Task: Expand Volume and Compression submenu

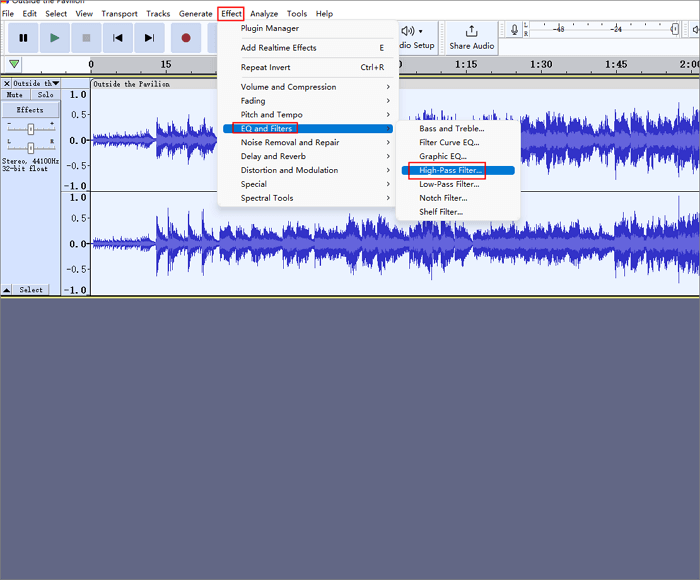Action: click(308, 87)
